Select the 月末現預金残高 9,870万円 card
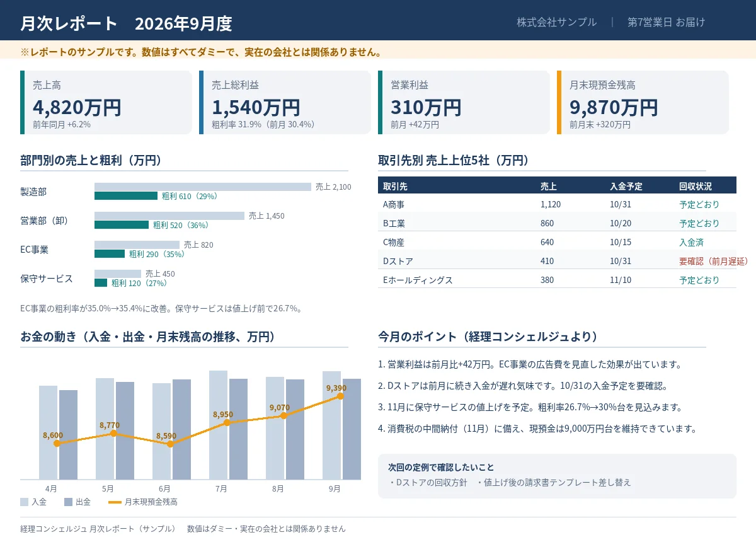The height and width of the screenshot is (542, 756). click(643, 102)
